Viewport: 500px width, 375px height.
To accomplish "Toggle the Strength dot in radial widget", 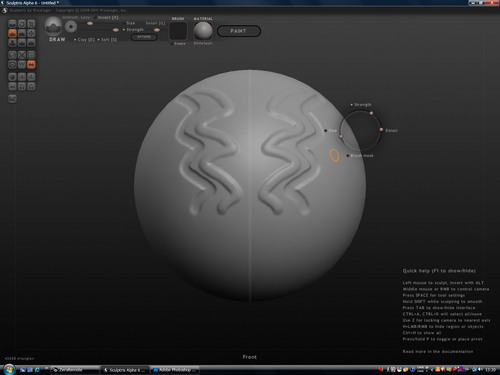I will (x=351, y=105).
